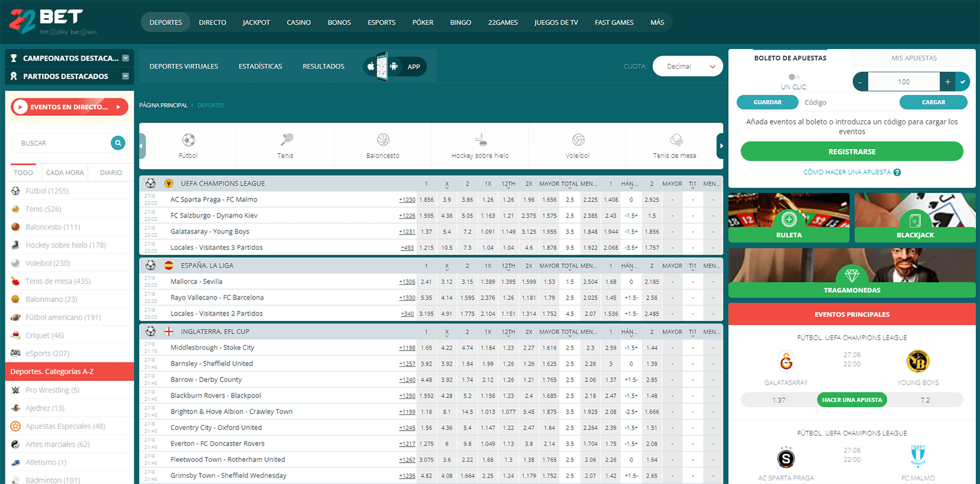Click the AC Sparta Praga crest

pyautogui.click(x=786, y=458)
